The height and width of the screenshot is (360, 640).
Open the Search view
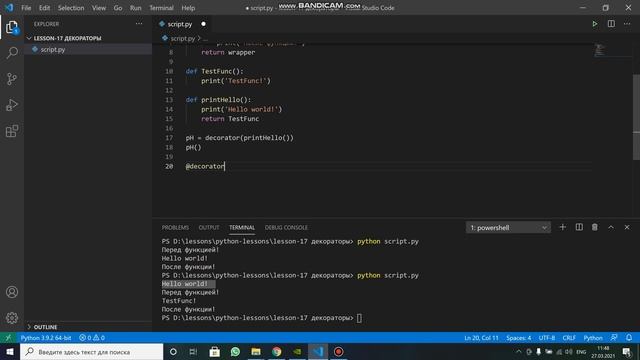coord(12,53)
